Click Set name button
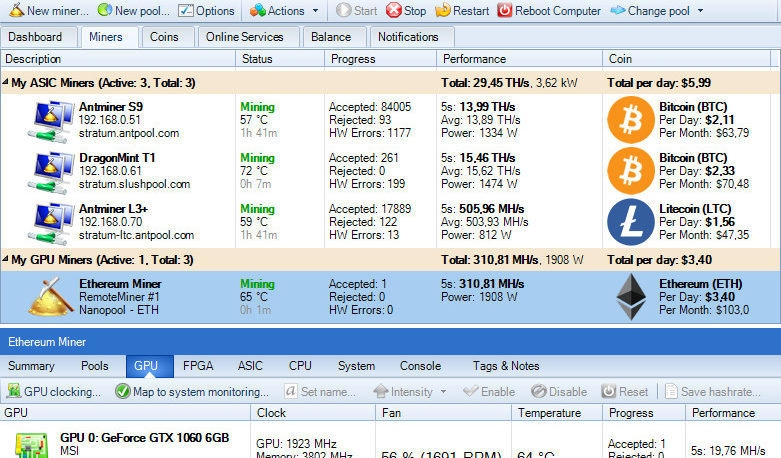This screenshot has height=458, width=781. pyautogui.click(x=320, y=392)
